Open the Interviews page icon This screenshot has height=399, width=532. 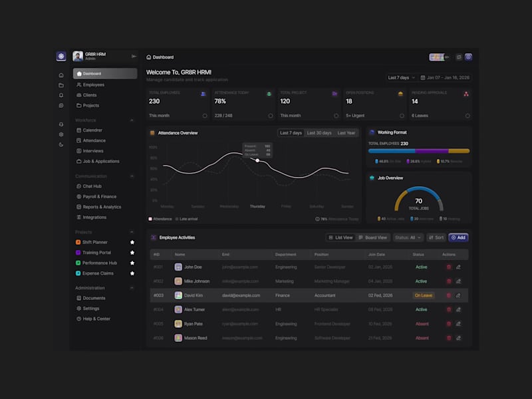click(x=78, y=150)
